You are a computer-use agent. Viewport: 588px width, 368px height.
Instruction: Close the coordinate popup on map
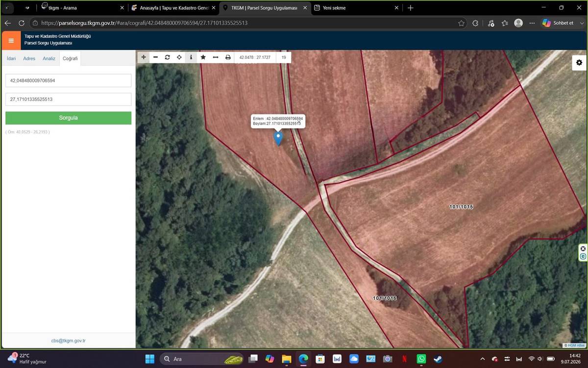tap(299, 121)
